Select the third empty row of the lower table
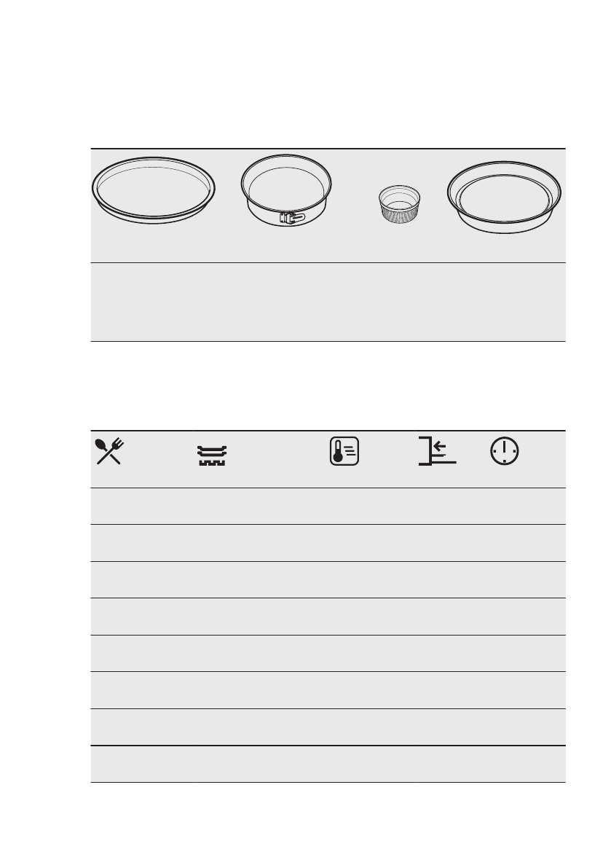Image resolution: width=611 pixels, height=868 pixels. pyautogui.click(x=328, y=579)
